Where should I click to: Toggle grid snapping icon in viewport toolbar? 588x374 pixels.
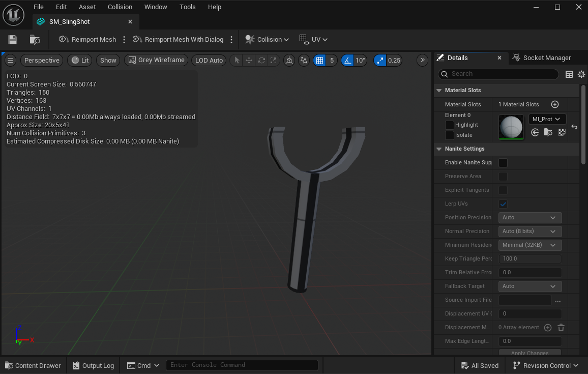click(319, 60)
